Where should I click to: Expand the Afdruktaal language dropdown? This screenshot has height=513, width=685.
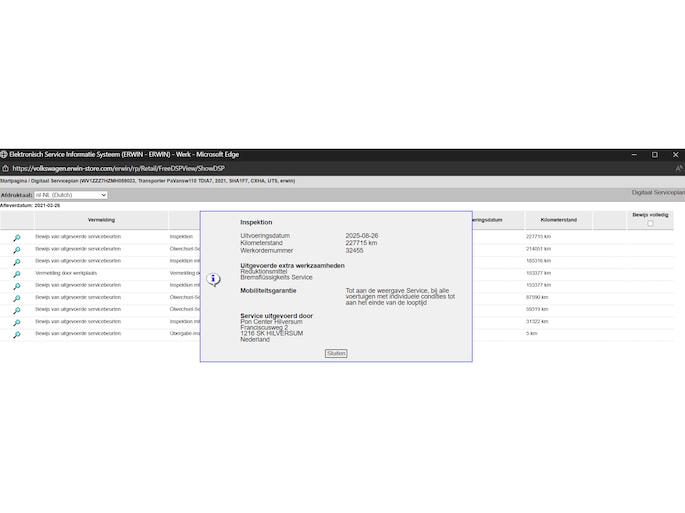coord(71,195)
